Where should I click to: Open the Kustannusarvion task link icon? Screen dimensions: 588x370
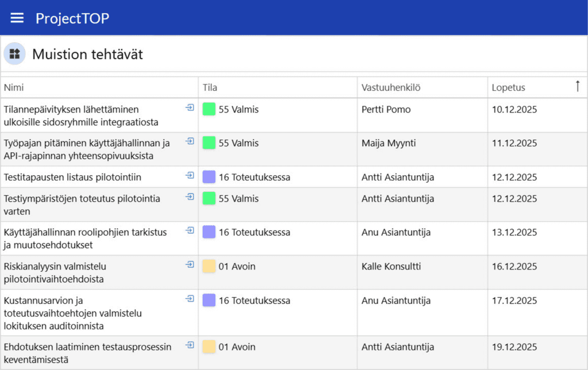[x=189, y=298]
